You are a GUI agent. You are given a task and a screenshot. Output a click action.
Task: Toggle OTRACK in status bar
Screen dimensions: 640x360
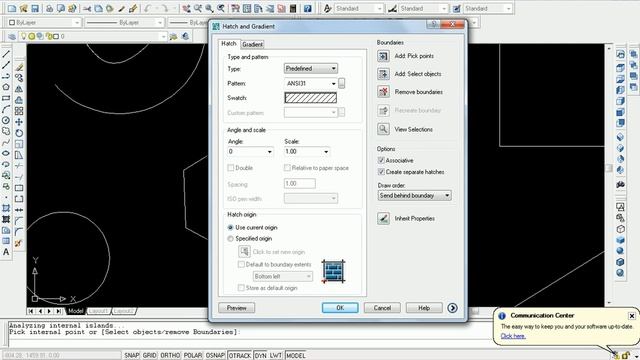click(x=240, y=356)
